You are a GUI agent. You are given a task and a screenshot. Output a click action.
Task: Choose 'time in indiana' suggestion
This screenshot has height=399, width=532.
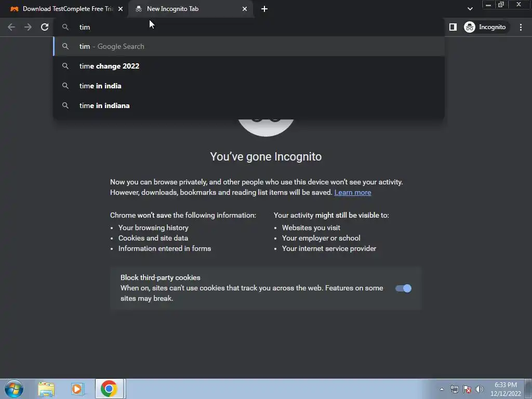click(249, 105)
